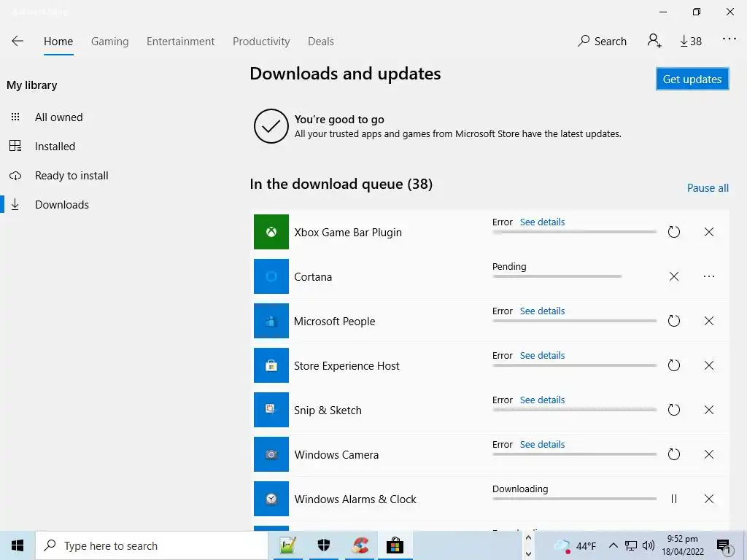Open Xbox Game Bar Plugin app icon

click(x=271, y=232)
